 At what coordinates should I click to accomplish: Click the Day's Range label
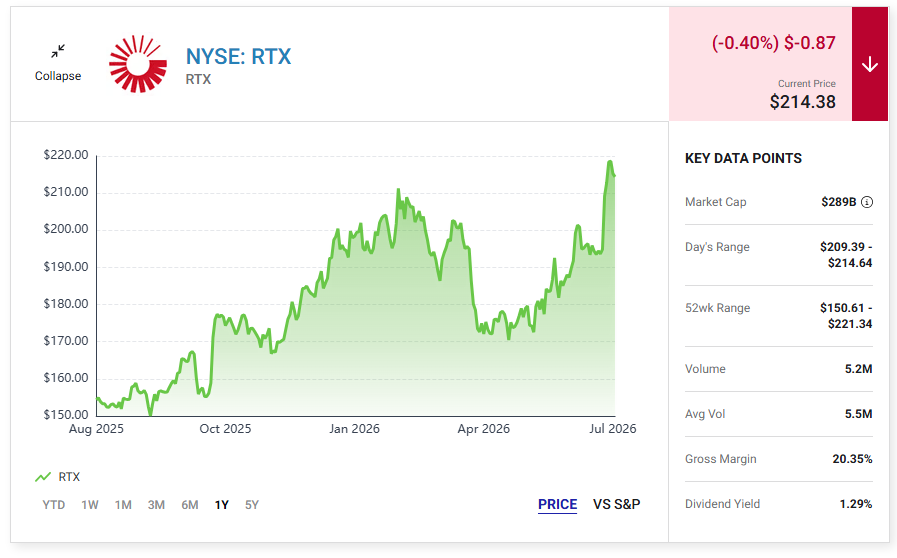point(717,247)
